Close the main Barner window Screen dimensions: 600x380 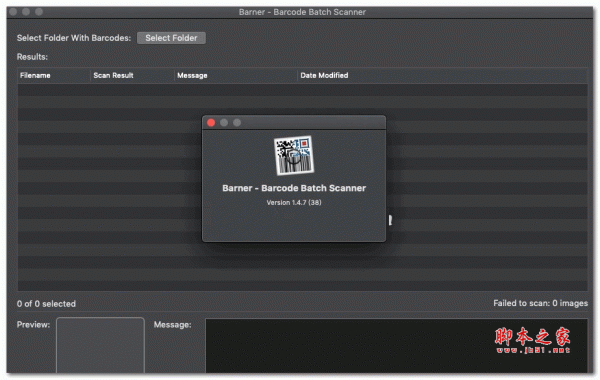13,12
